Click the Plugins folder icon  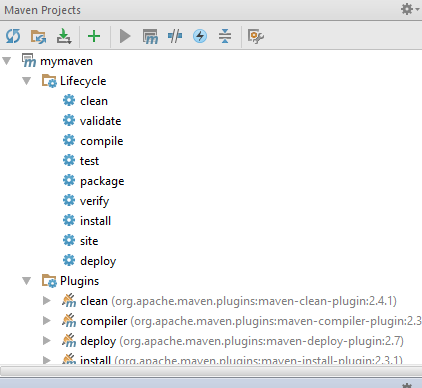[49, 281]
